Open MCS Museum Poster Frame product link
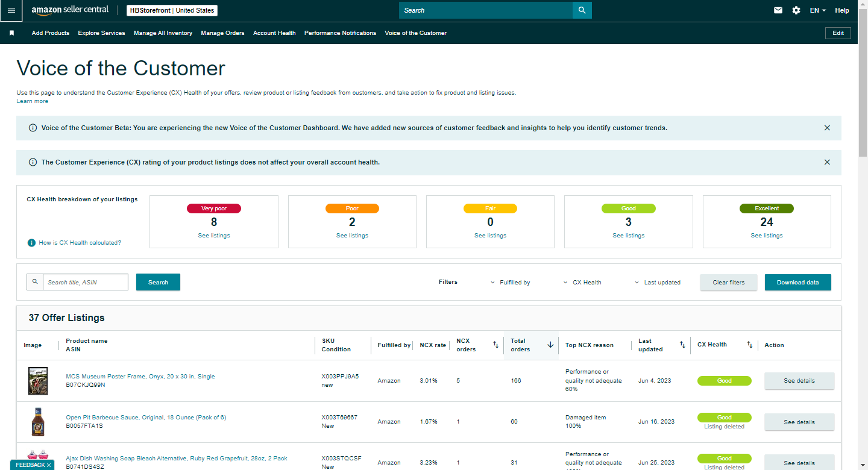Screen dimensions: 868x470 coord(140,377)
